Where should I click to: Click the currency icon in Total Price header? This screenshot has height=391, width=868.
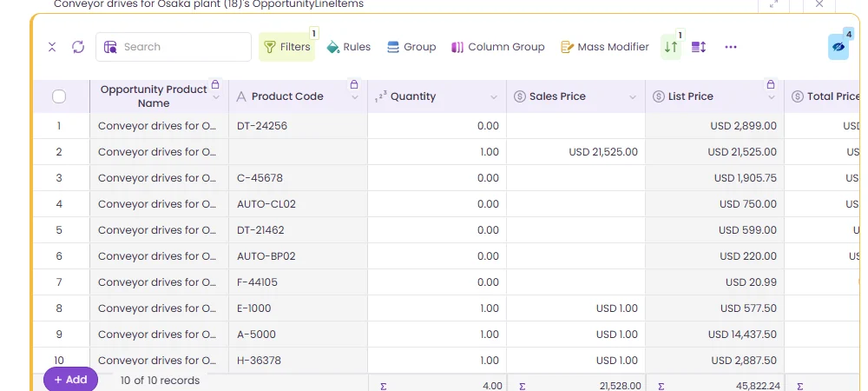(797, 96)
